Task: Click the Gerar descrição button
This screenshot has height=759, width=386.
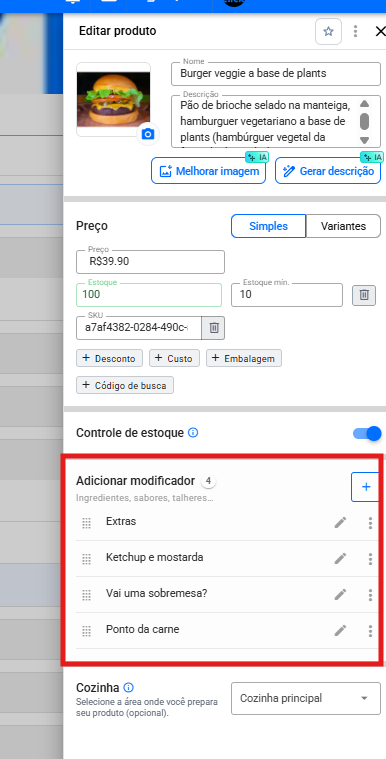Action: (328, 171)
